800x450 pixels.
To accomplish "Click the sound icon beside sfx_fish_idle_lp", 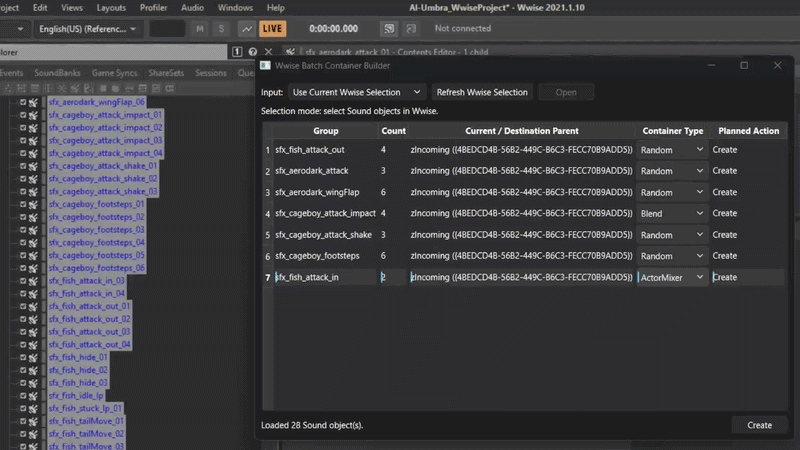I will coord(34,395).
